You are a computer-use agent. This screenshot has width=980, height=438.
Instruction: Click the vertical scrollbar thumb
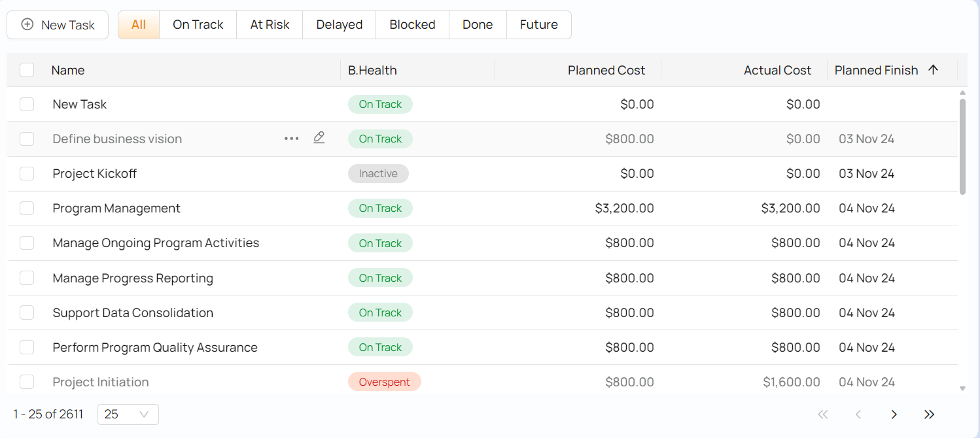[962, 146]
